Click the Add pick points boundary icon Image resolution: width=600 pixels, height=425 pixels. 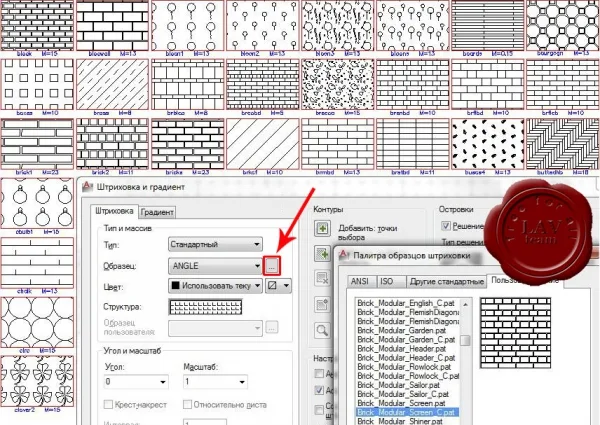point(322,229)
